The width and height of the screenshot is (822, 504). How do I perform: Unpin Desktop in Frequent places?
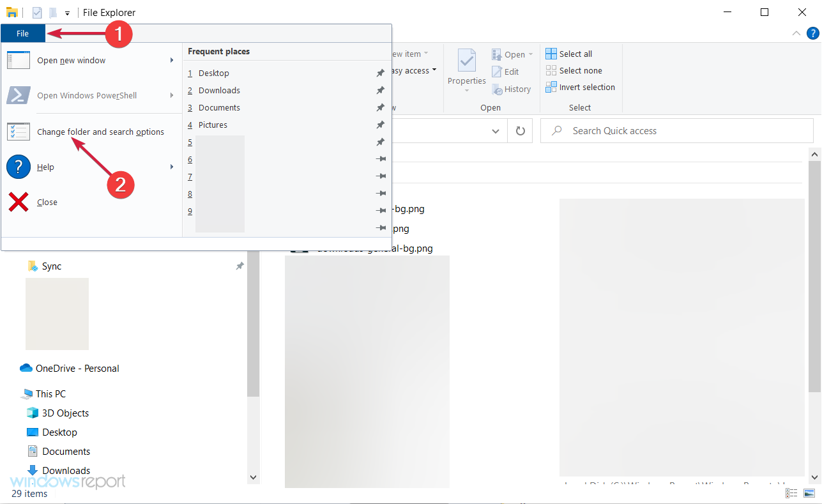click(381, 73)
